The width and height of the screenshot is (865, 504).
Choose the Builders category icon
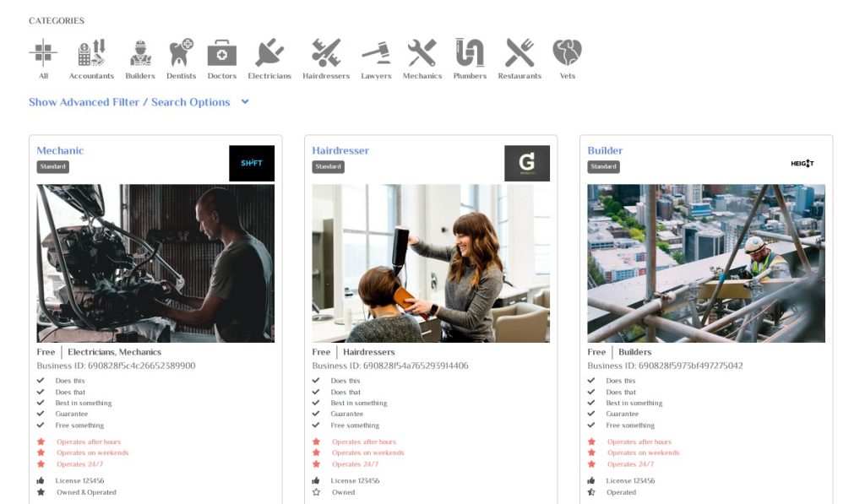140,53
